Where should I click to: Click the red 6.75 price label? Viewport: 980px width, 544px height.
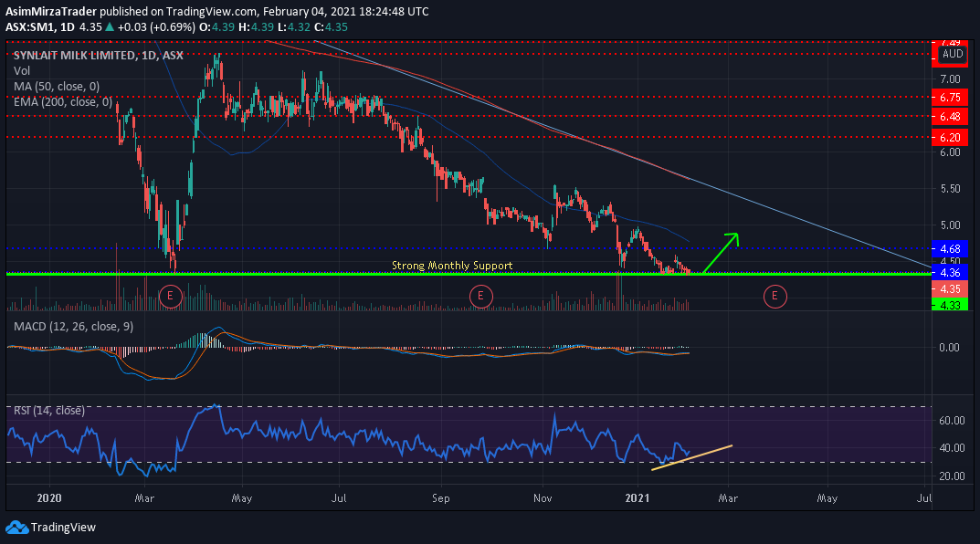click(x=949, y=98)
